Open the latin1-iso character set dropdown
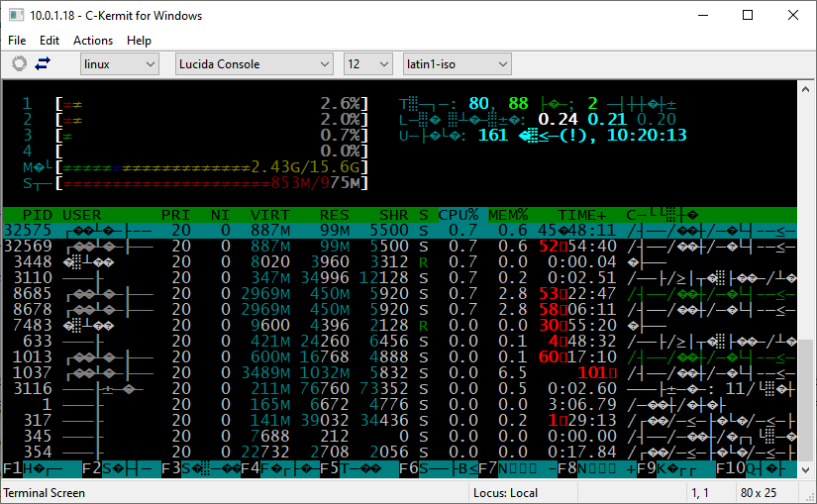Screen dimensions: 817x504 coord(457,64)
